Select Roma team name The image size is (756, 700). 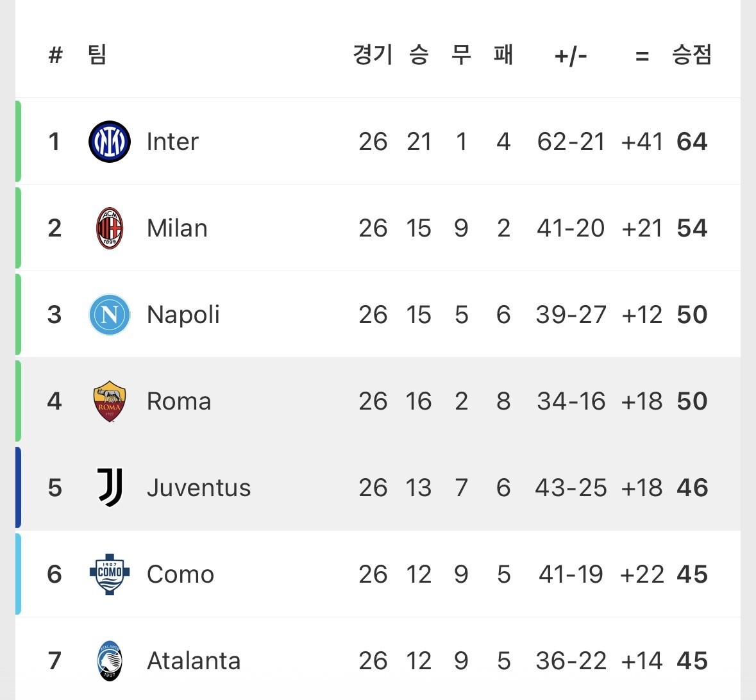[x=179, y=401]
